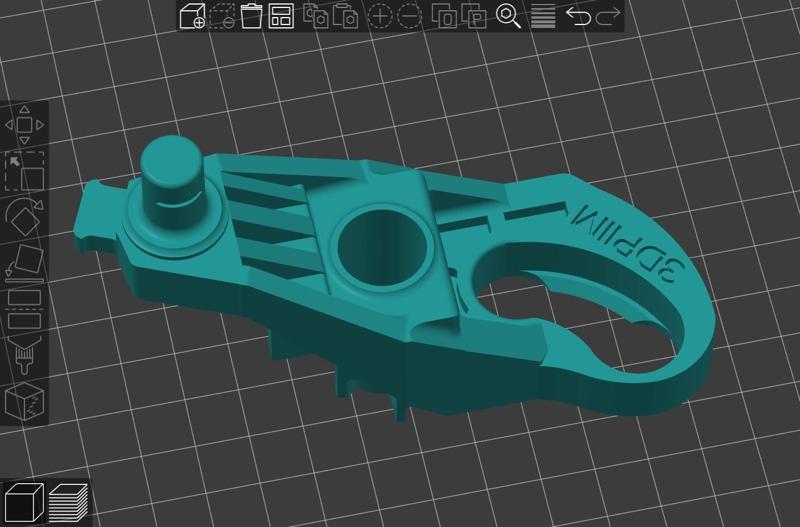The image size is (800, 527).
Task: Select the Scale tool
Action: 24,171
